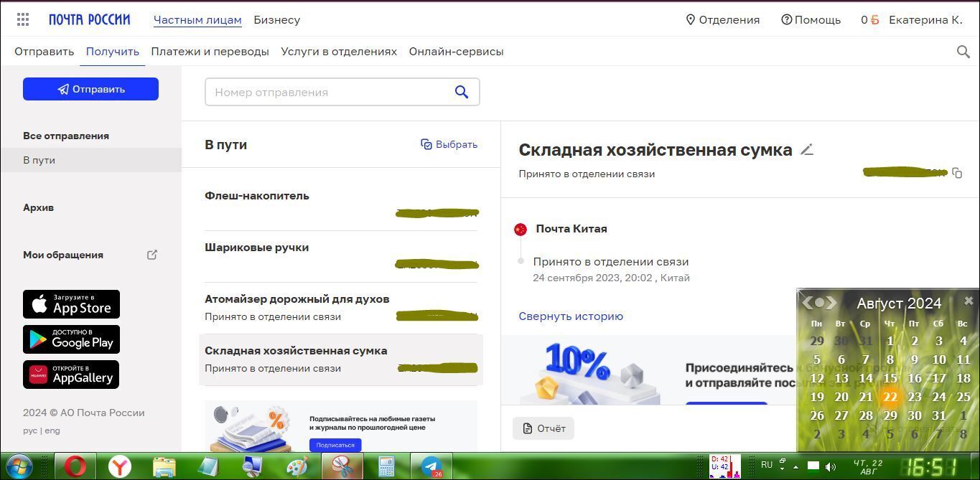Image resolution: width=980 pixels, height=480 pixels.
Task: Open the Платежи и переводы menu
Action: [x=210, y=52]
